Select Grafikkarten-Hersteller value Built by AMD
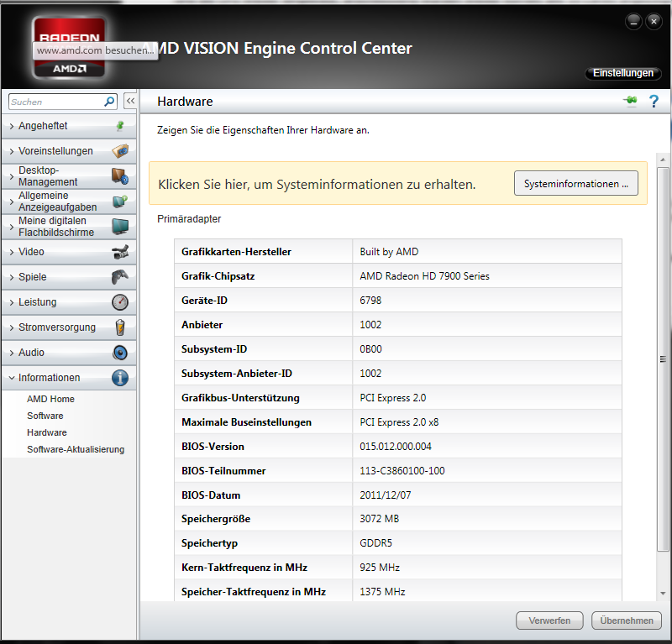672x644 pixels. [389, 252]
